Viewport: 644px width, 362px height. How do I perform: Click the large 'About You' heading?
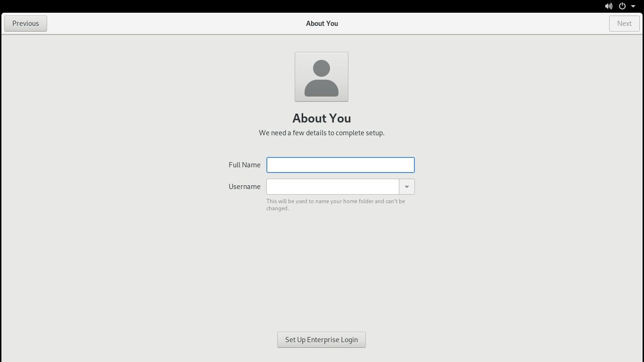coord(322,118)
